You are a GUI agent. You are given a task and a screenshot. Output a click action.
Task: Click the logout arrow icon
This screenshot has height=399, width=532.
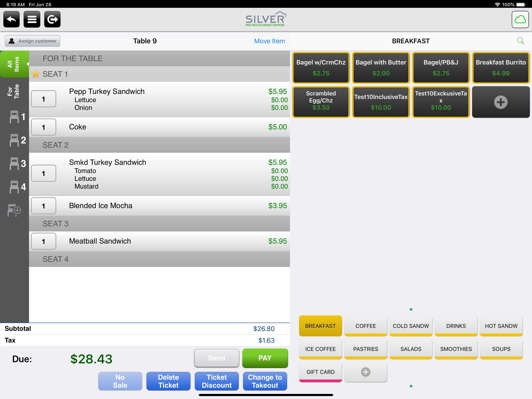pos(52,19)
